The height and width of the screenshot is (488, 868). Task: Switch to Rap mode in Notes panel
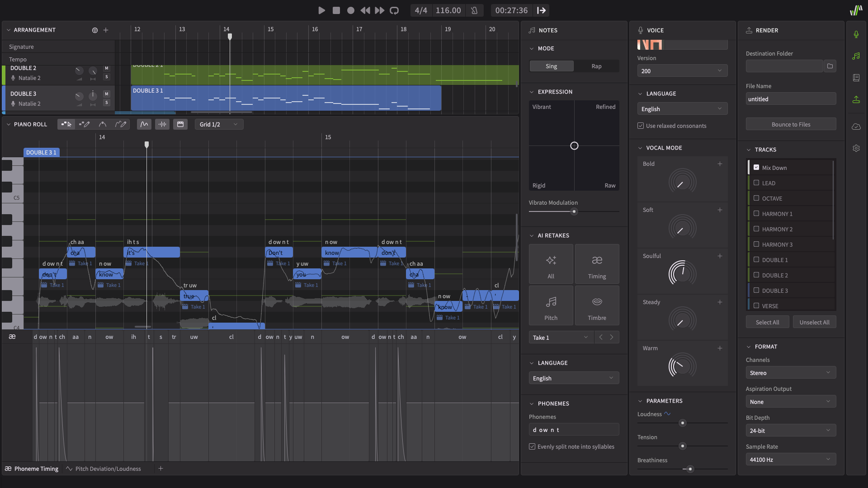click(x=596, y=66)
